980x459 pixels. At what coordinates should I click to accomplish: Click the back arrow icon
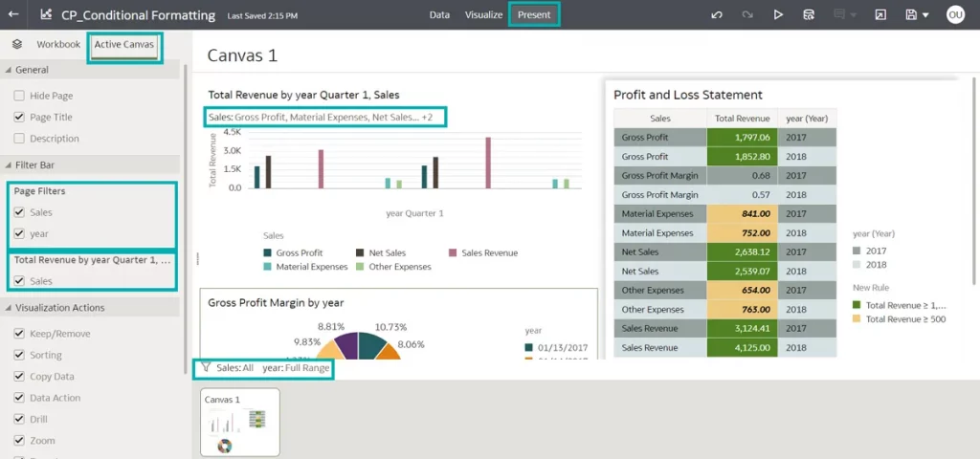[x=13, y=14]
